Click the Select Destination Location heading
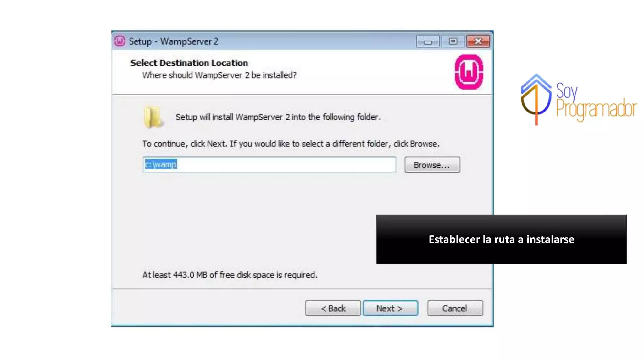Image resolution: width=644 pixels, height=362 pixels. point(189,63)
